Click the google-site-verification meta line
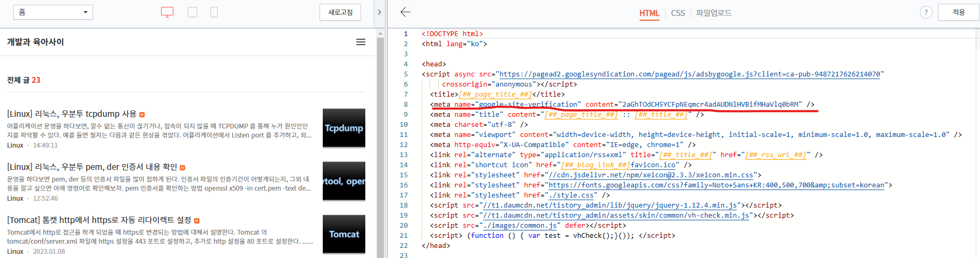Screen dimensions: 980x258 (x=622, y=105)
